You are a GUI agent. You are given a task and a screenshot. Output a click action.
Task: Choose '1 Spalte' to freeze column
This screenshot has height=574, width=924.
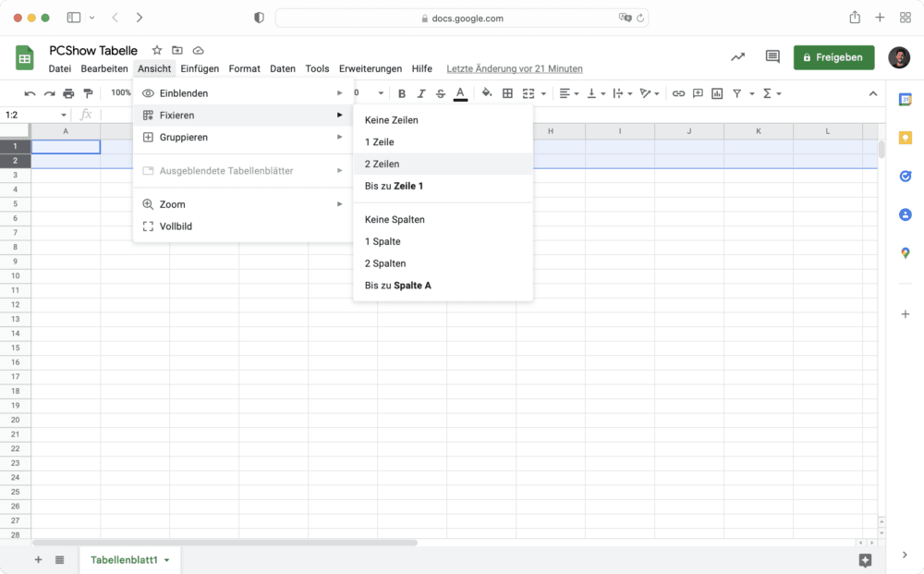pos(444,241)
